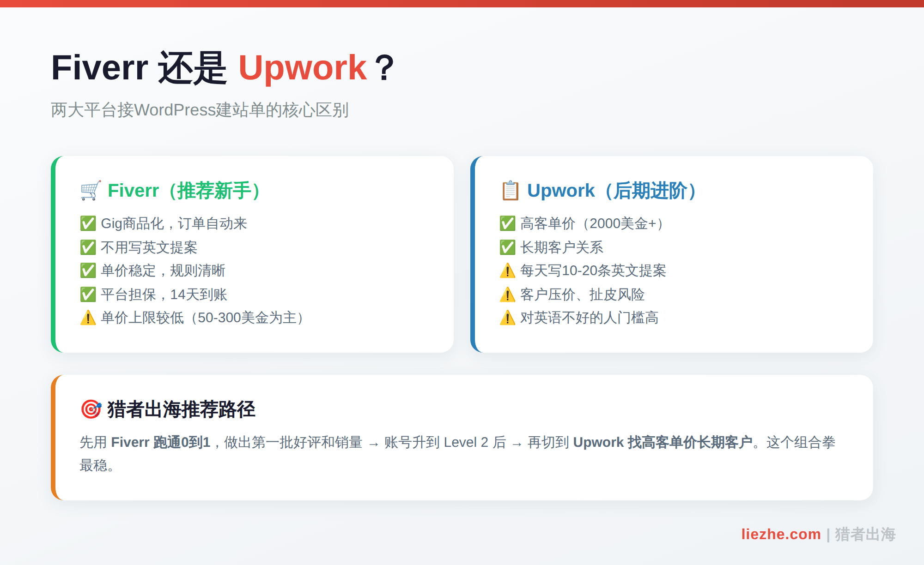The height and width of the screenshot is (565, 924).
Task: Click the clipboard icon beside Upwork
Action: click(510, 191)
